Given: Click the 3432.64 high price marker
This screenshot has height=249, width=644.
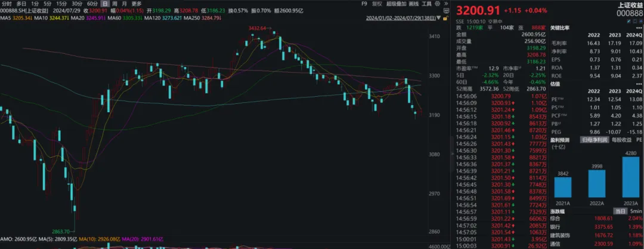Looking at the screenshot, I should coord(258,27).
